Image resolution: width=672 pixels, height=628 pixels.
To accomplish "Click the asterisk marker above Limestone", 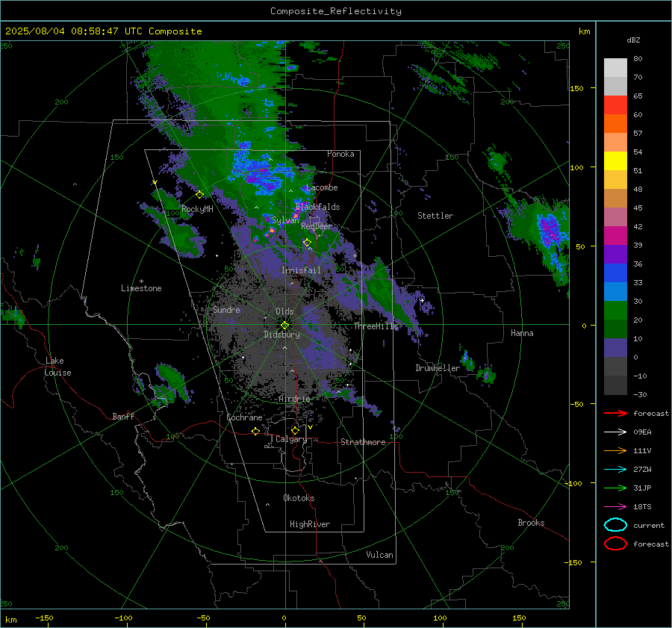I will tap(141, 282).
